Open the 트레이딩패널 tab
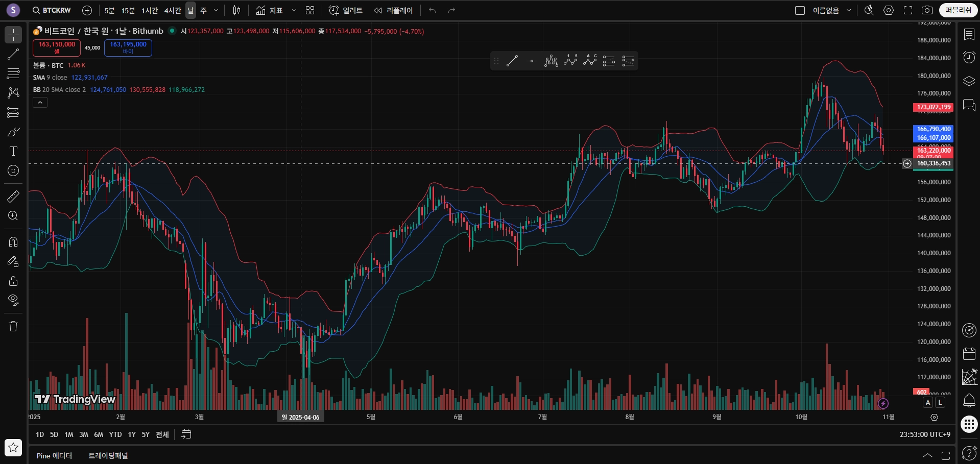Image resolution: width=980 pixels, height=464 pixels. [x=108, y=455]
